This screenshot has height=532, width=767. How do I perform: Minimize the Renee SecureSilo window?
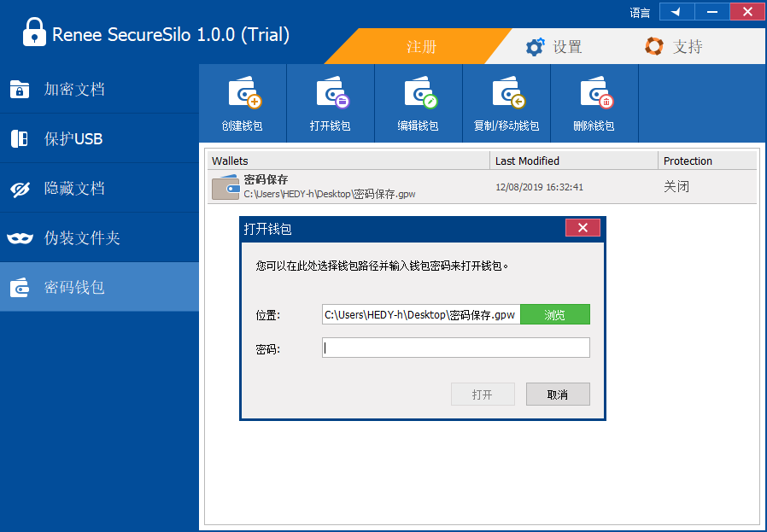[x=712, y=12]
